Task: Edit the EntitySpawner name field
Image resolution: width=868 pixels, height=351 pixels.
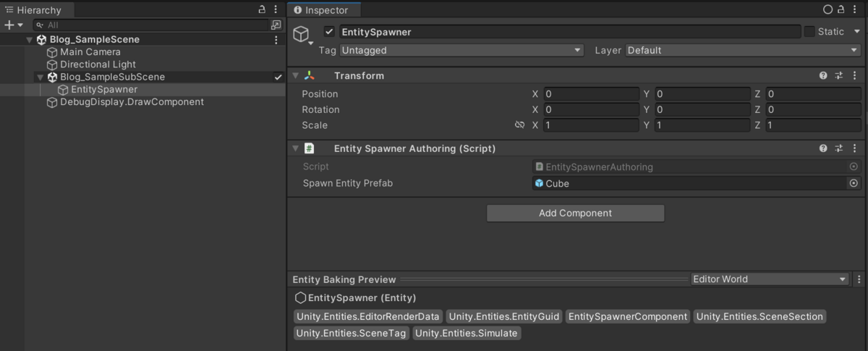Action: click(570, 32)
